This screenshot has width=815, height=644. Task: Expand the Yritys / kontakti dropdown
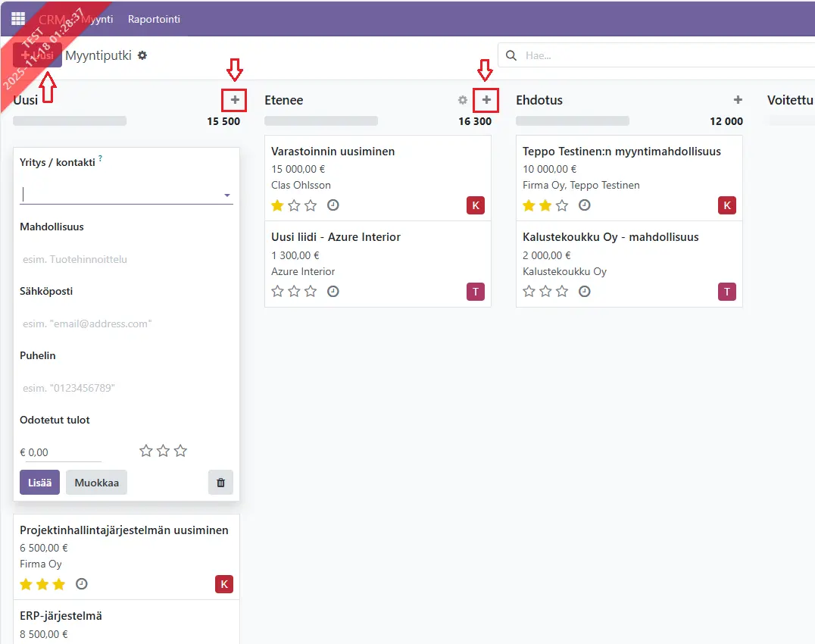coord(226,195)
